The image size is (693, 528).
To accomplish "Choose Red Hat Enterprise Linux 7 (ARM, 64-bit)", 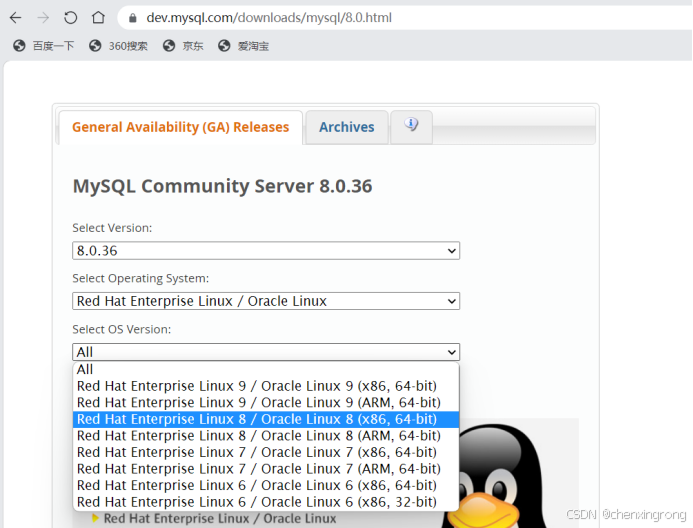I will pos(266,469).
